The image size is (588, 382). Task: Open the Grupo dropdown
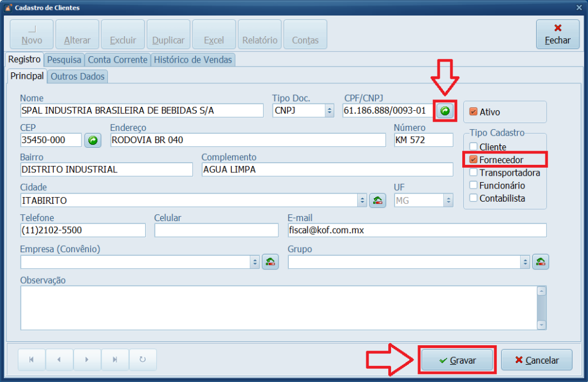(525, 262)
